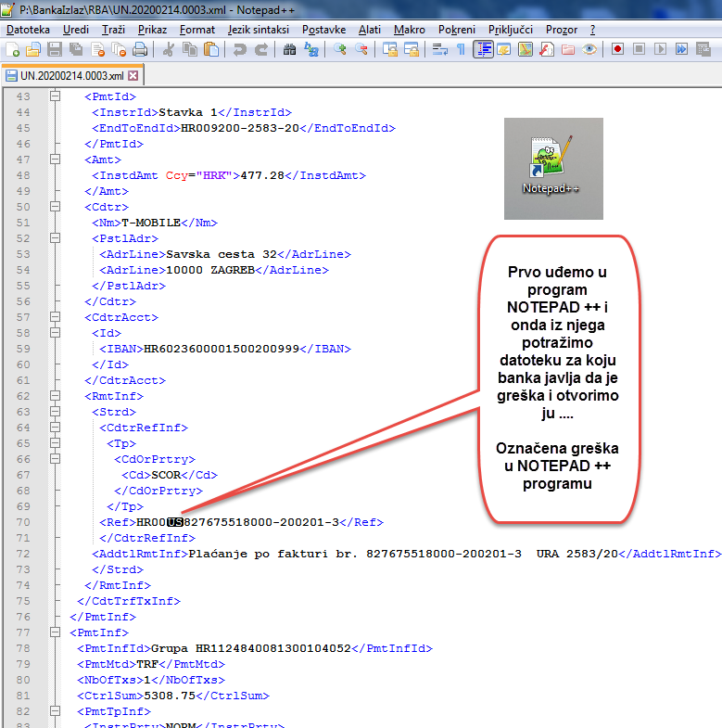Open the Priključci menu
The image size is (722, 728).
pyautogui.click(x=511, y=30)
